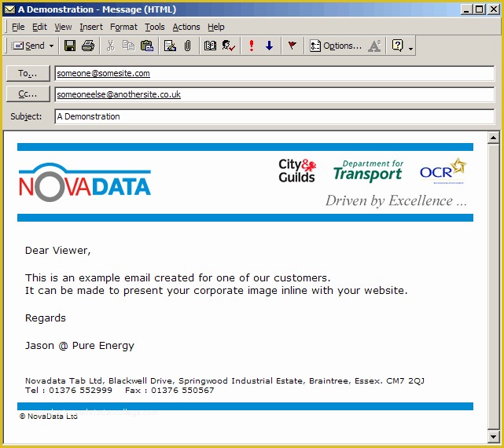This screenshot has width=504, height=448.
Task: Click the scrollbar up arrow
Action: point(493,138)
